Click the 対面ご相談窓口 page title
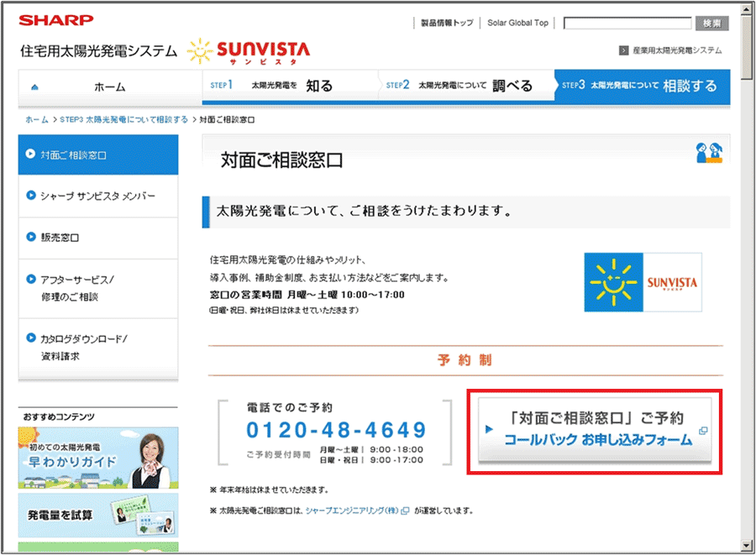This screenshot has width=756, height=555. 281,160
